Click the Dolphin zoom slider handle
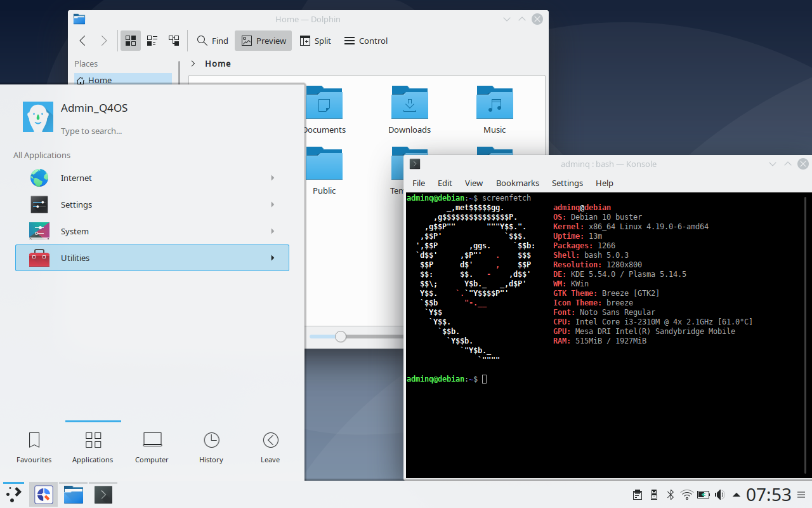 [341, 337]
